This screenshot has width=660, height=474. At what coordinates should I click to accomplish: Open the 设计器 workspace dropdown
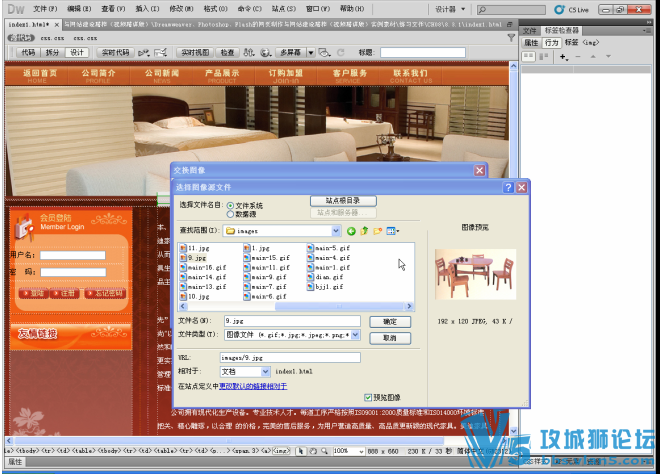tap(450, 9)
